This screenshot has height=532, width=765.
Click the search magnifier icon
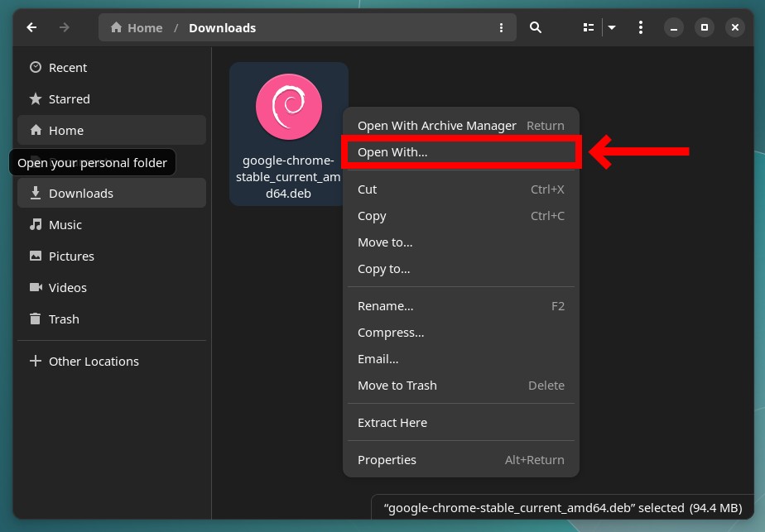coord(536,28)
